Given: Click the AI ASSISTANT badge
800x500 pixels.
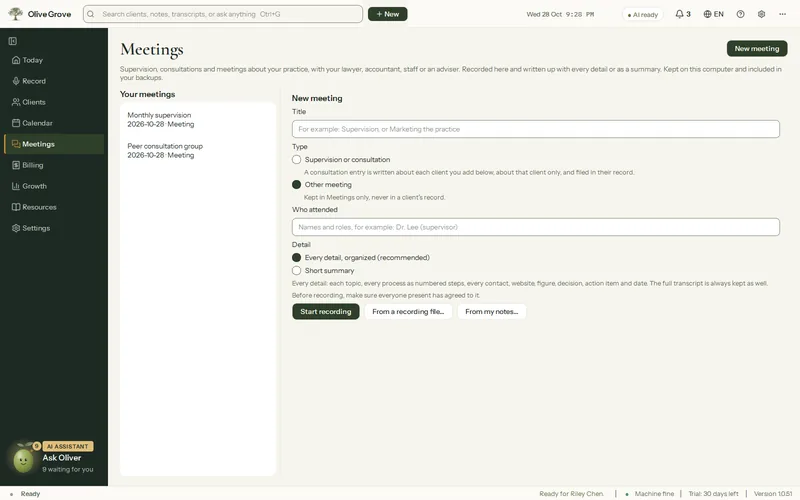Looking at the screenshot, I should tap(68, 446).
